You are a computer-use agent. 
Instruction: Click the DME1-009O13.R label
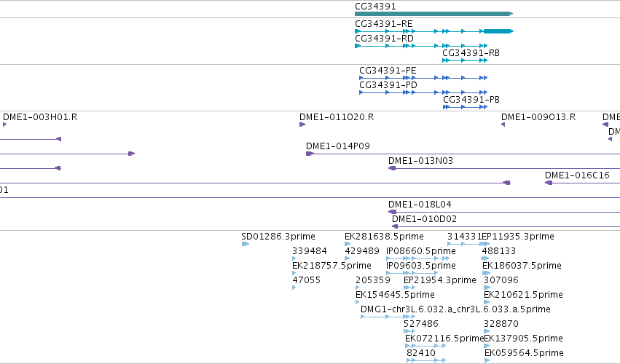point(538,117)
